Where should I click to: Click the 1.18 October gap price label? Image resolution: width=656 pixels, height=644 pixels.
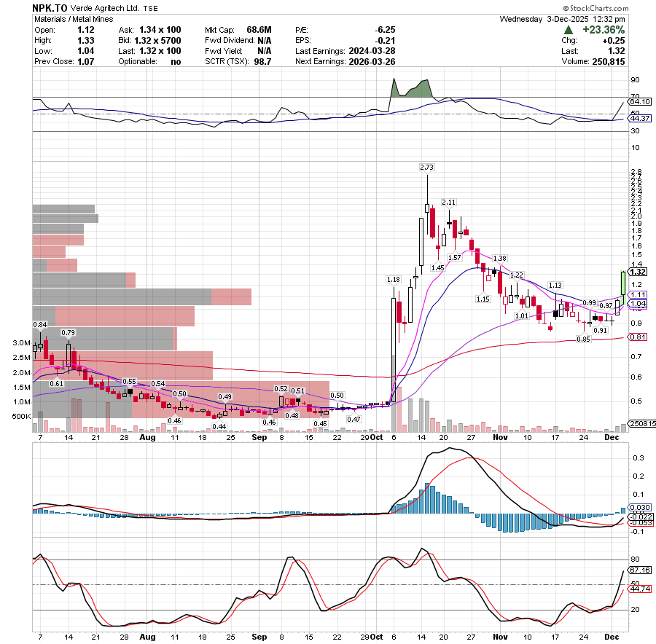(394, 279)
